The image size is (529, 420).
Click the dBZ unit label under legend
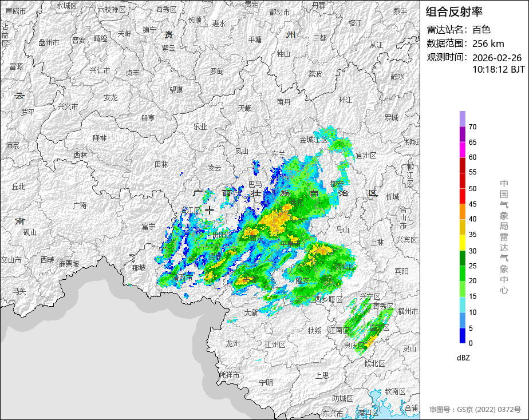[x=463, y=358]
